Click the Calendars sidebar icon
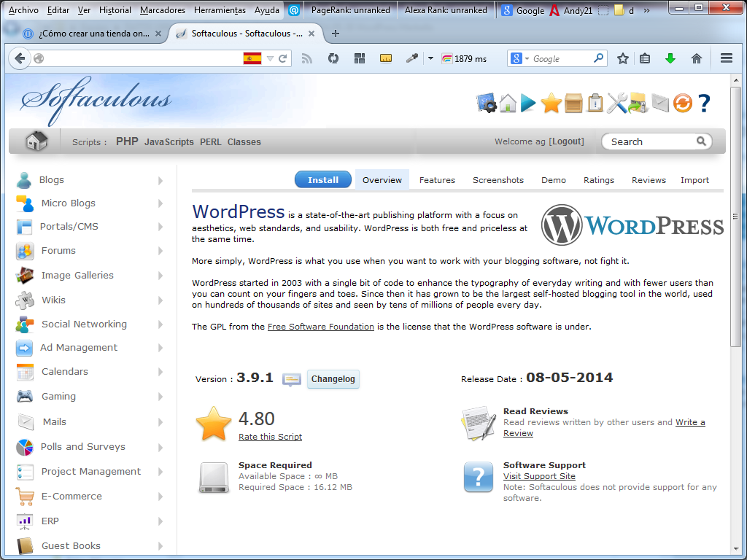747x560 pixels. click(25, 372)
